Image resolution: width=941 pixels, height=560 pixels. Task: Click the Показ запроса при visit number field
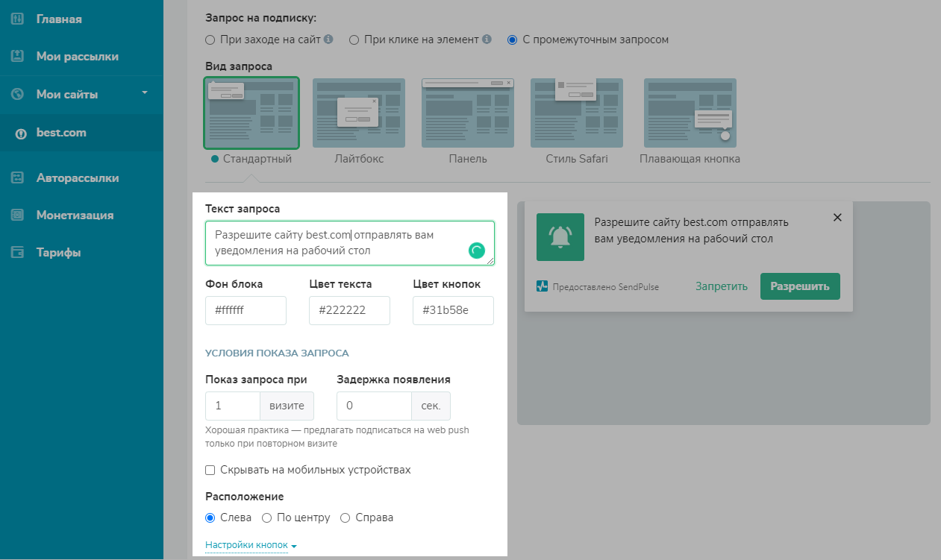232,406
